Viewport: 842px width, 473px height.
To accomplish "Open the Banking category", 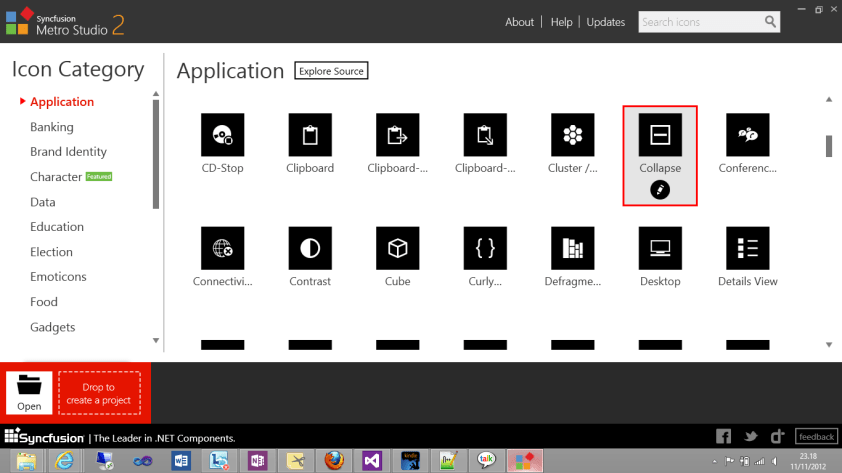I will (52, 127).
